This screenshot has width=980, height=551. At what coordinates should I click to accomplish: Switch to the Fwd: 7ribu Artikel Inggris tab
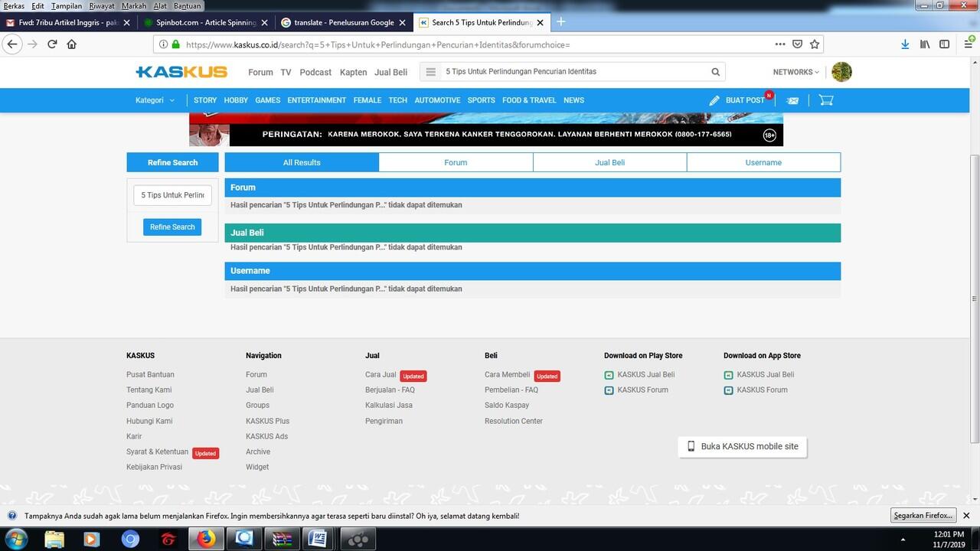click(x=68, y=23)
